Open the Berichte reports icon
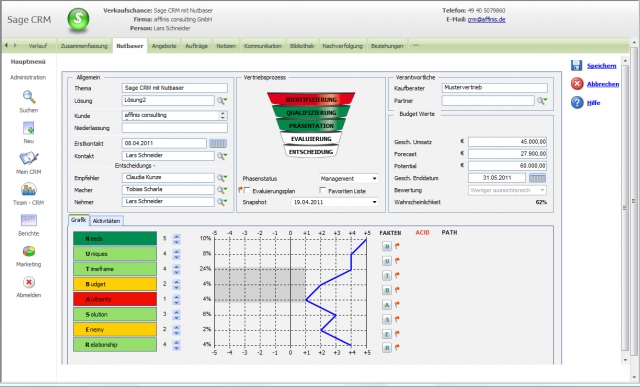The width and height of the screenshot is (640, 387). pyautogui.click(x=29, y=220)
